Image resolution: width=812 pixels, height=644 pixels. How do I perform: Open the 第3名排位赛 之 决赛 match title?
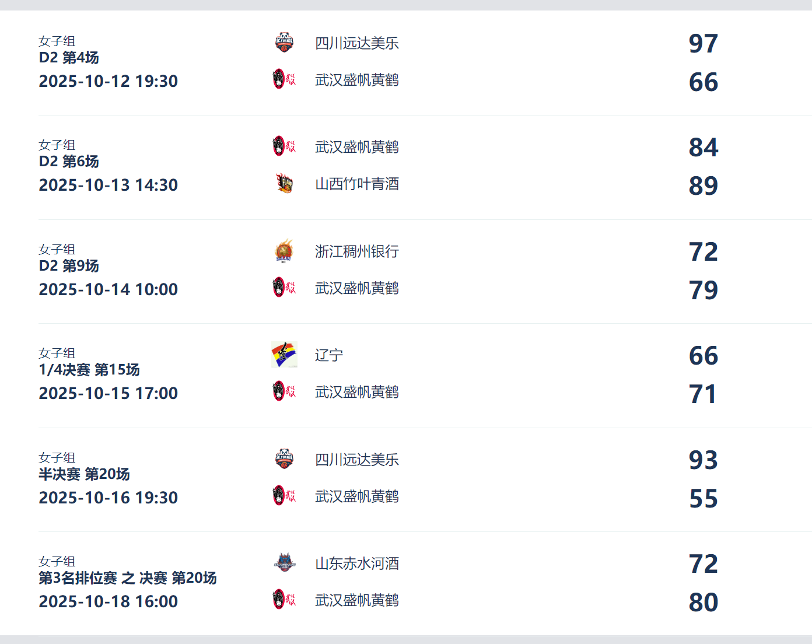[x=128, y=578]
